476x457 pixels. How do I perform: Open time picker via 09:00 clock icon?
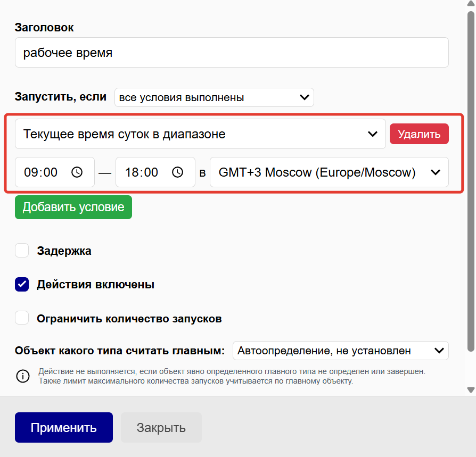point(77,172)
